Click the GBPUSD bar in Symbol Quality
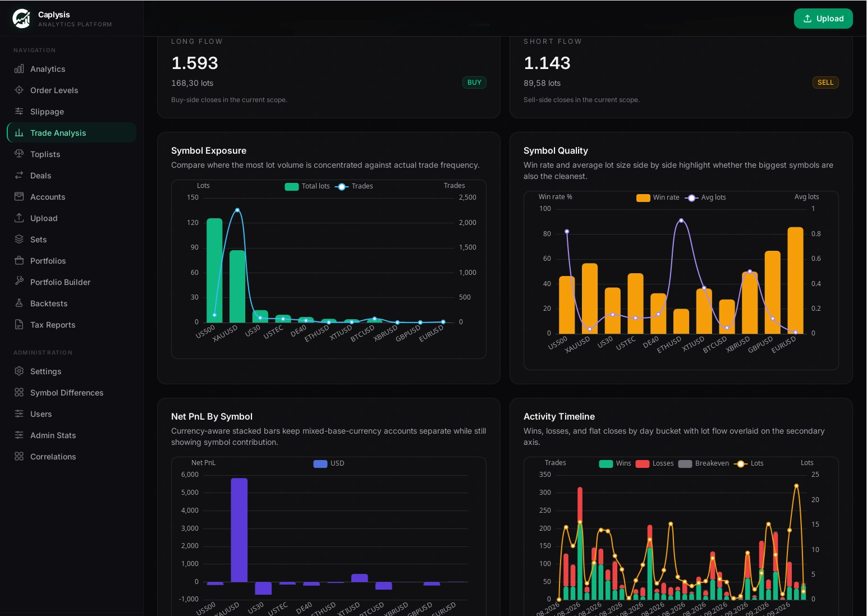The image size is (867, 616). click(x=773, y=292)
